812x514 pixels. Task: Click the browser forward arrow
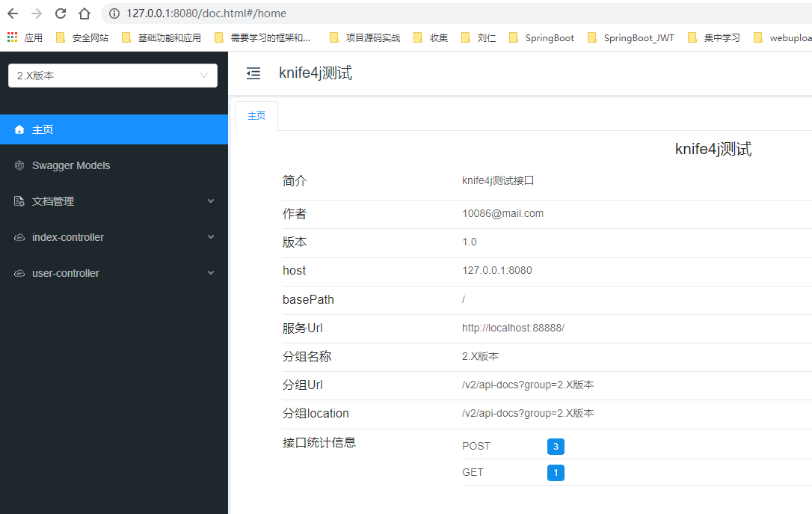coord(37,13)
